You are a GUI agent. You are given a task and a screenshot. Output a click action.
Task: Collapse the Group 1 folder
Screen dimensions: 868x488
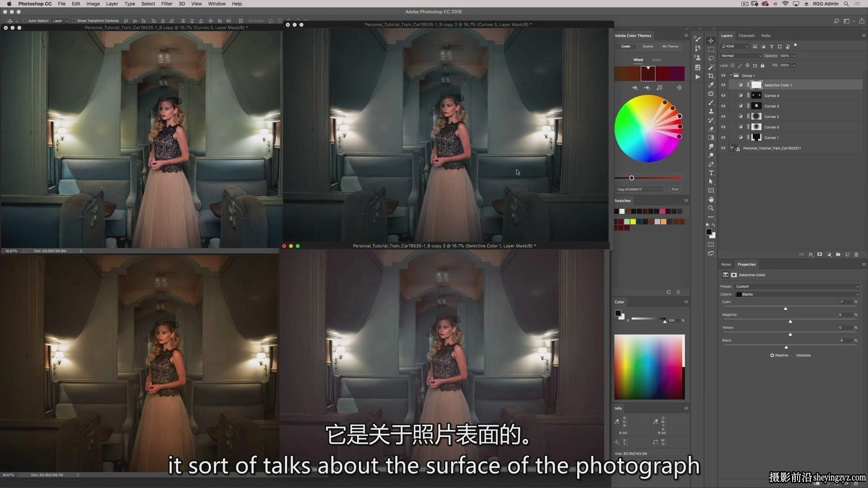point(731,75)
